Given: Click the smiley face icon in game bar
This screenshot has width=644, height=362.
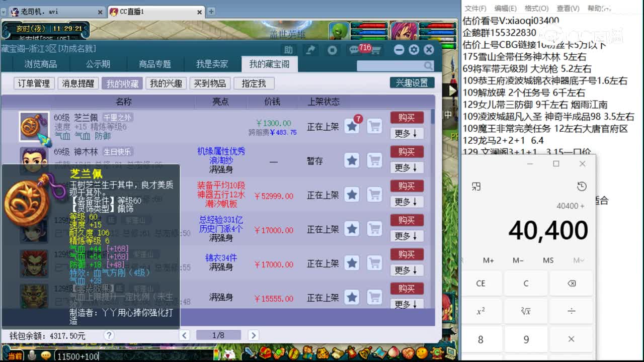Looking at the screenshot, I should (x=422, y=352).
